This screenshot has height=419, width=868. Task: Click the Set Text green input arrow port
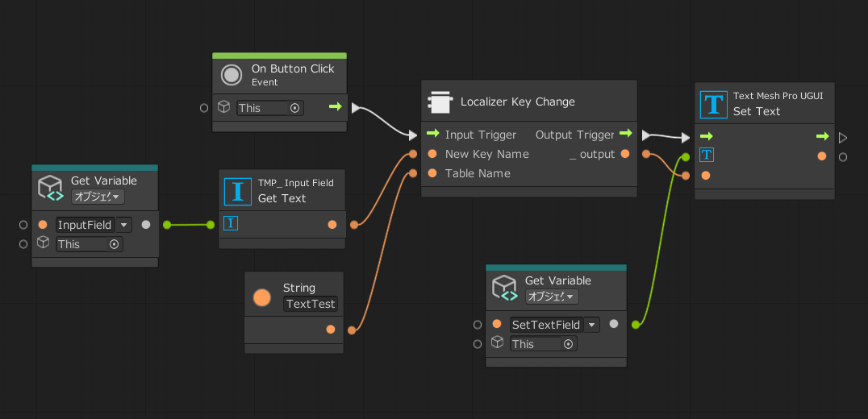point(707,136)
